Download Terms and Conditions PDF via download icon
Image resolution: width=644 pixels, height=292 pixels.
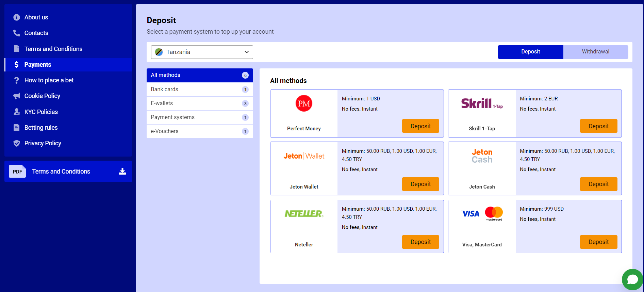click(x=122, y=172)
